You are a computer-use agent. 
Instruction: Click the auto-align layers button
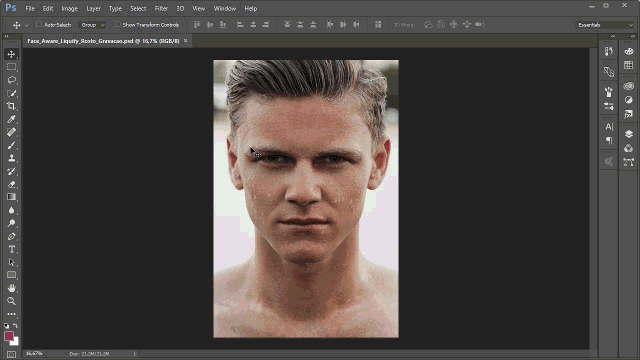[x=378, y=25]
